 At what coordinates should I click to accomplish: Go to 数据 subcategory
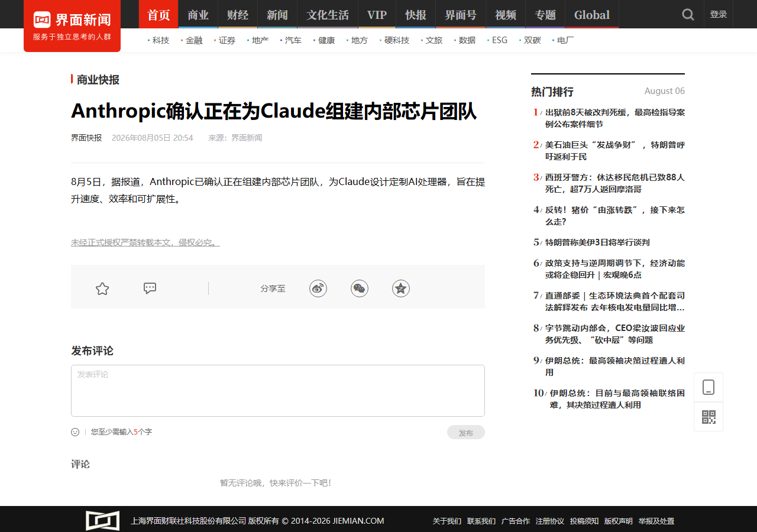(467, 40)
